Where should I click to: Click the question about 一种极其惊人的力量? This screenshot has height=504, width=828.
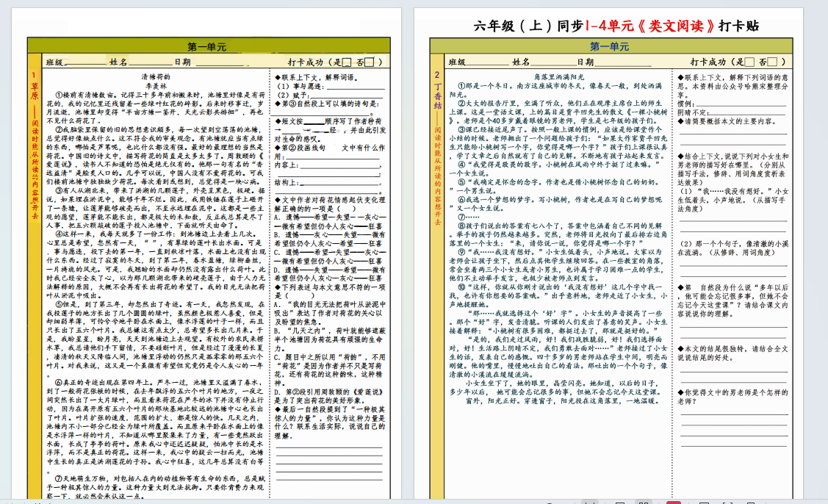pyautogui.click(x=330, y=422)
